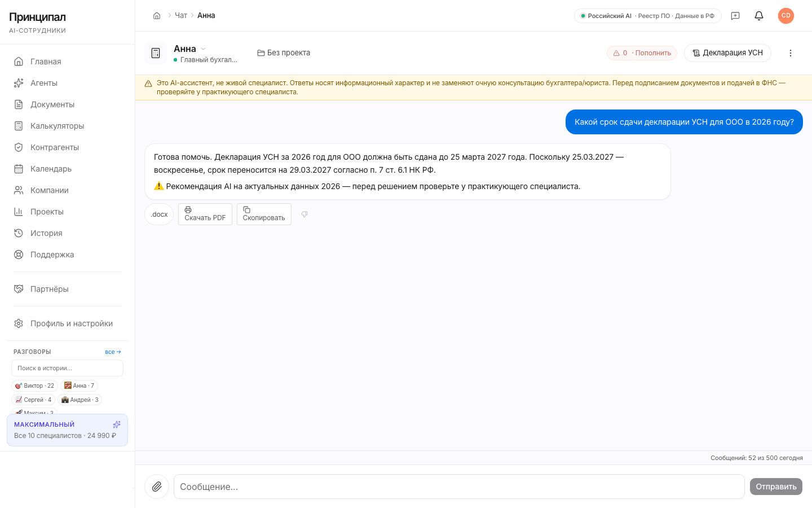Open Документы page
This screenshot has height=508, width=812.
coord(68,104)
